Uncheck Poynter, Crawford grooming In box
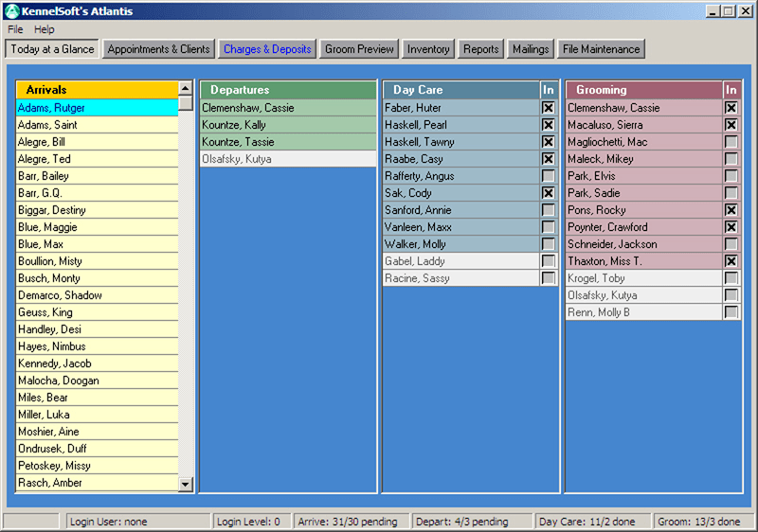This screenshot has height=532, width=758. pyautogui.click(x=731, y=227)
